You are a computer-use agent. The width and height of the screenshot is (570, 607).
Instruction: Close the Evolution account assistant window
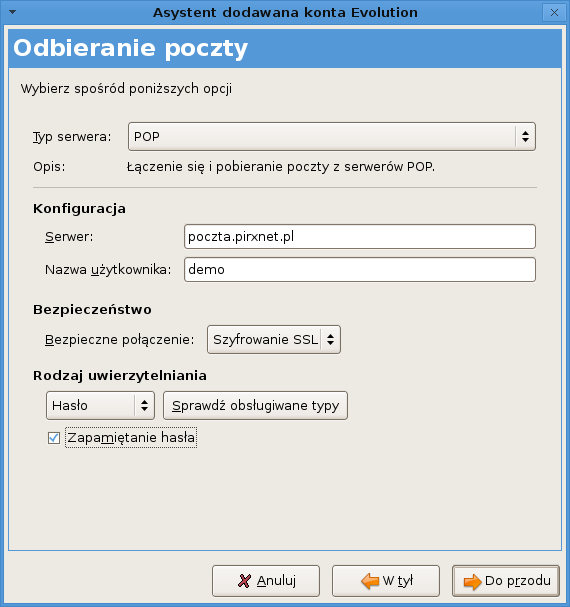(x=555, y=13)
